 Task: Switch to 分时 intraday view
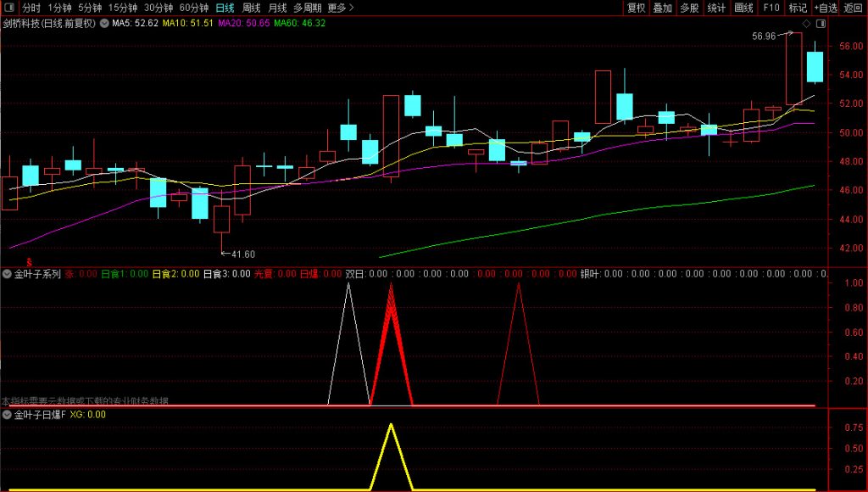tap(31, 8)
